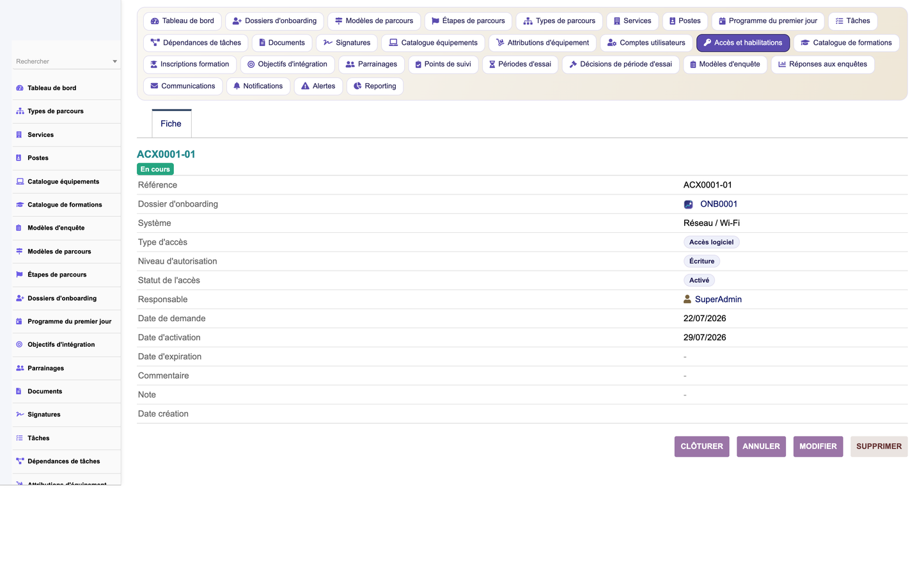Viewport: 924px width, 572px height.
Task: Open Dossiers d'onboarding top nav pill
Action: tap(274, 21)
